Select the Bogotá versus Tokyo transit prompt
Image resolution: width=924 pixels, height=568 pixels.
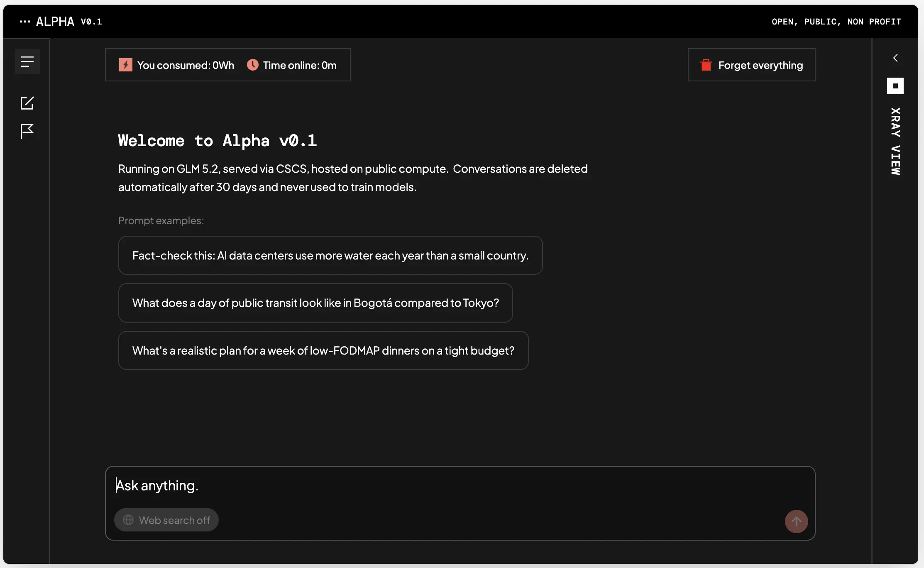tap(315, 303)
